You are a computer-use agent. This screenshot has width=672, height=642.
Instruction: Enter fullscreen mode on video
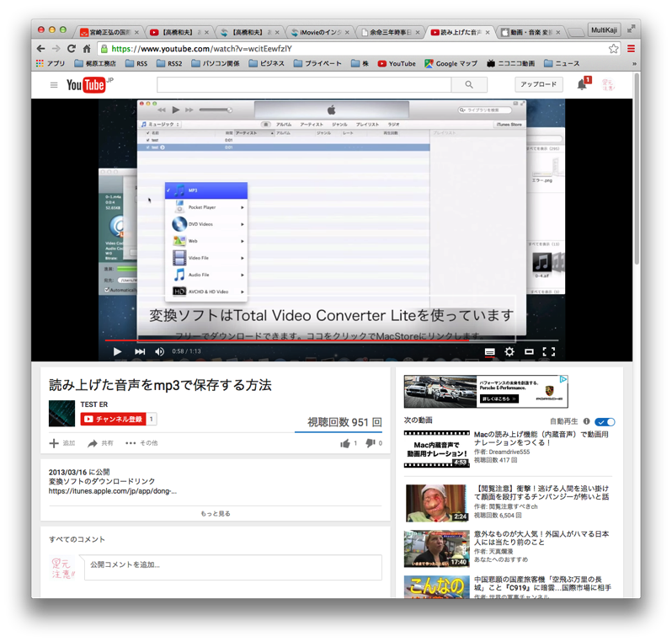click(x=549, y=351)
